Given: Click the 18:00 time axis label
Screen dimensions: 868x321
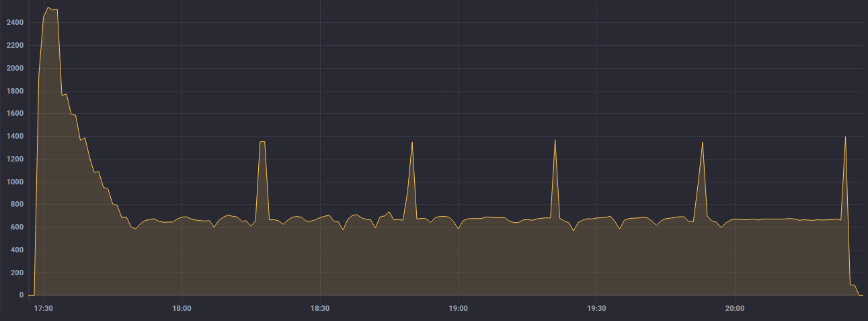Looking at the screenshot, I should [182, 309].
